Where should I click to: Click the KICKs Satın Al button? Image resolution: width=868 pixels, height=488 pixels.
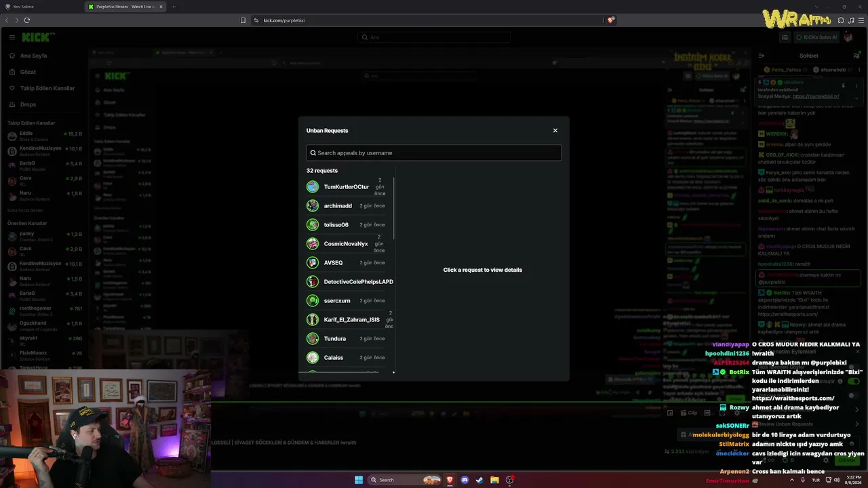pyautogui.click(x=817, y=37)
